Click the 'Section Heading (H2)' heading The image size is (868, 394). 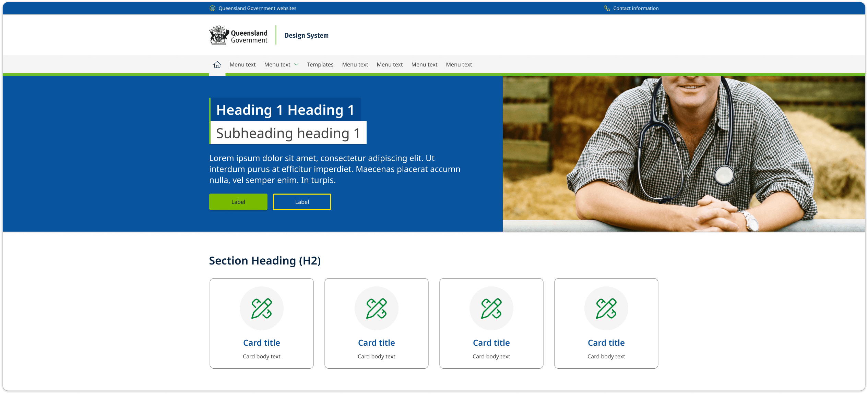pos(265,261)
